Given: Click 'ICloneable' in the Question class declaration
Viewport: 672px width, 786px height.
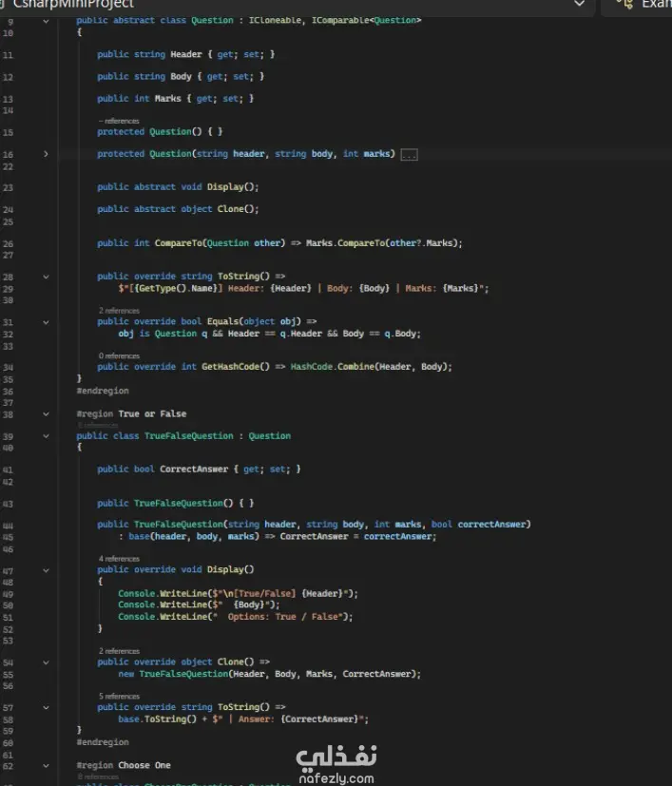Looking at the screenshot, I should pos(276,21).
